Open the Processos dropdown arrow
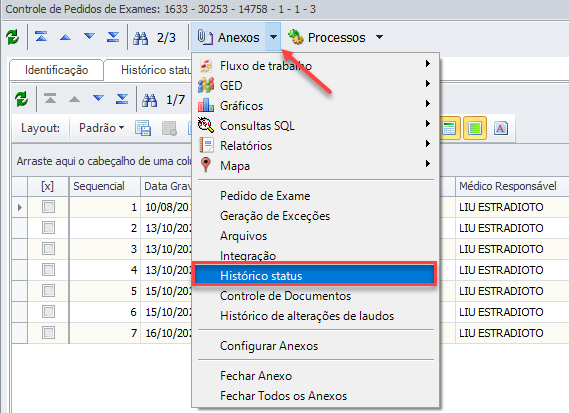 pos(380,37)
